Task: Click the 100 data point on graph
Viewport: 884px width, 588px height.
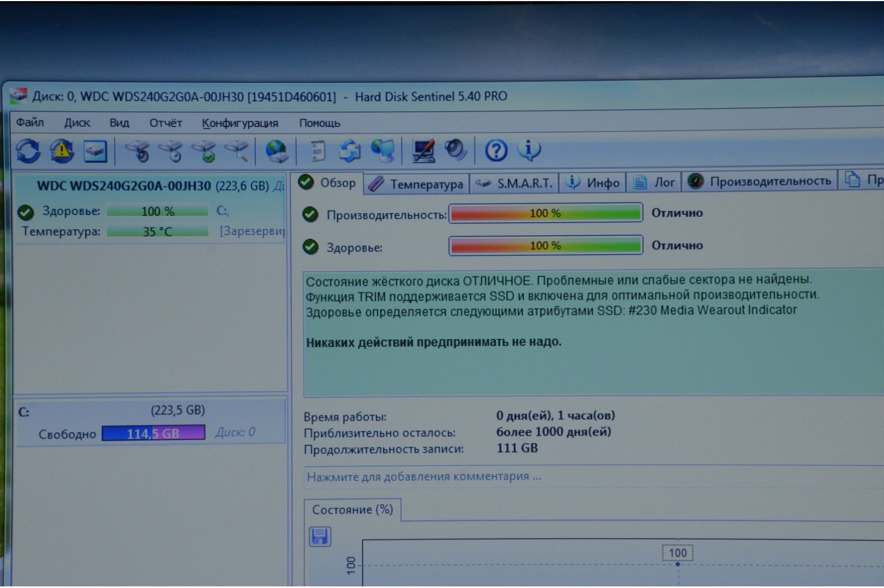Action: [x=677, y=564]
